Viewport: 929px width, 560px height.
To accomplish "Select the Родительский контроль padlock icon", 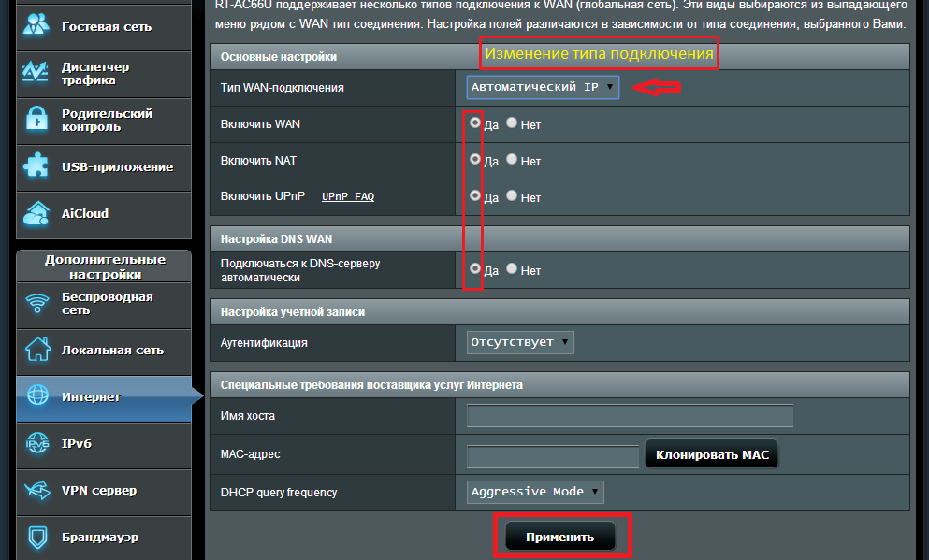I will tap(36, 120).
